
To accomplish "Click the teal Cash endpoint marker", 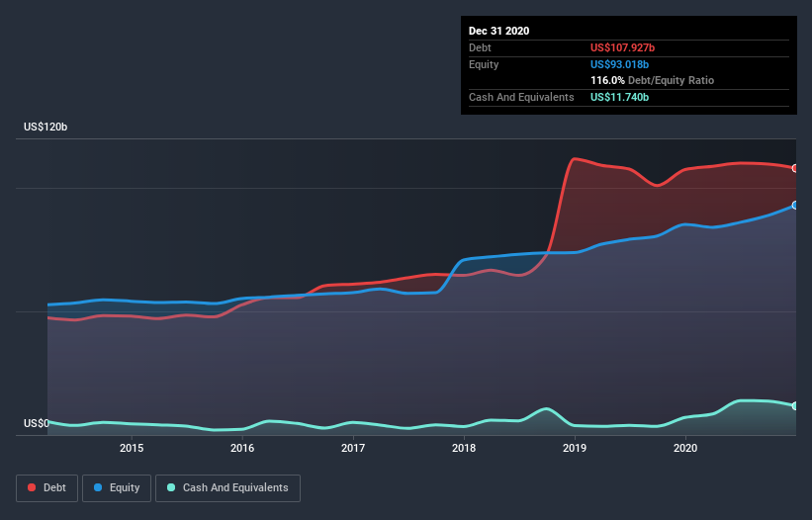I will click(x=795, y=405).
